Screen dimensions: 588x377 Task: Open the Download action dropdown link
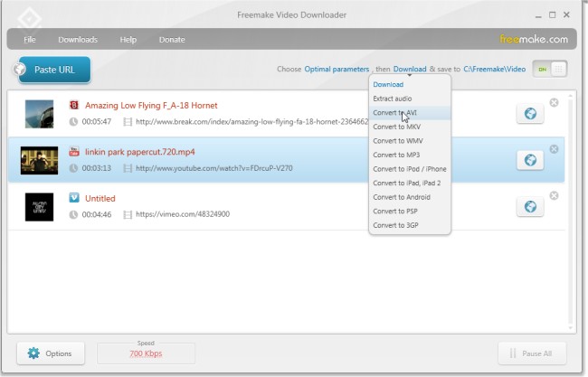click(x=410, y=69)
